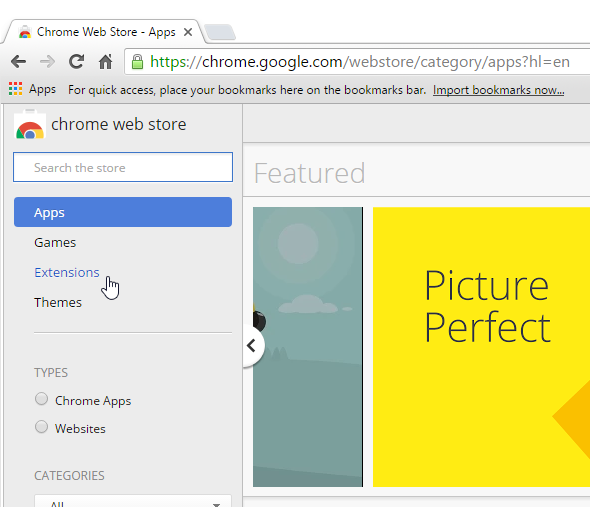
Task: Open the Games category
Action: click(55, 242)
